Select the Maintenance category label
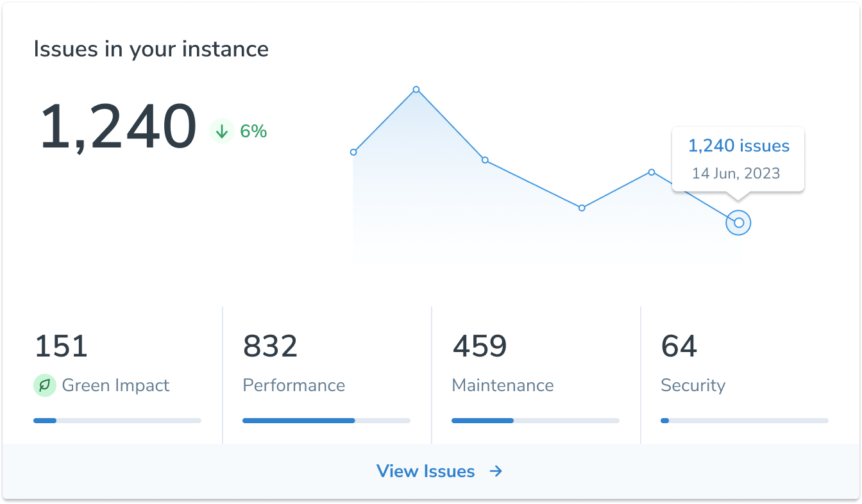Image resolution: width=862 pixels, height=504 pixels. [502, 385]
